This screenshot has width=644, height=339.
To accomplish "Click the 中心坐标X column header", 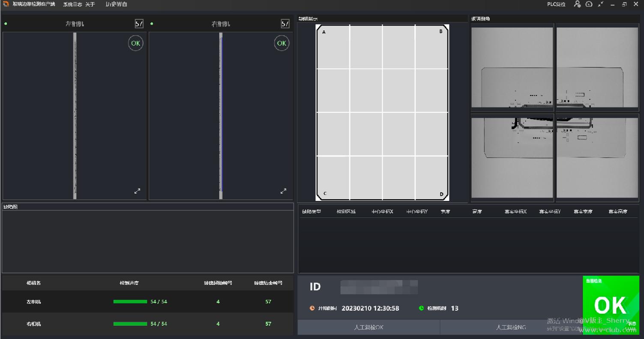I will pos(382,212).
